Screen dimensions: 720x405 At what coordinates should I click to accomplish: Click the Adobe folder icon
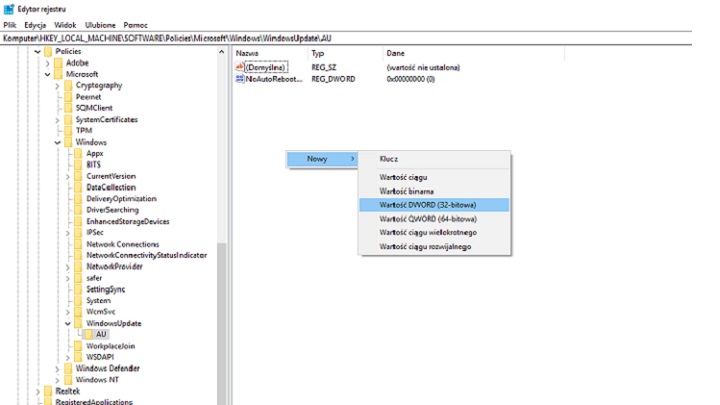(58, 62)
